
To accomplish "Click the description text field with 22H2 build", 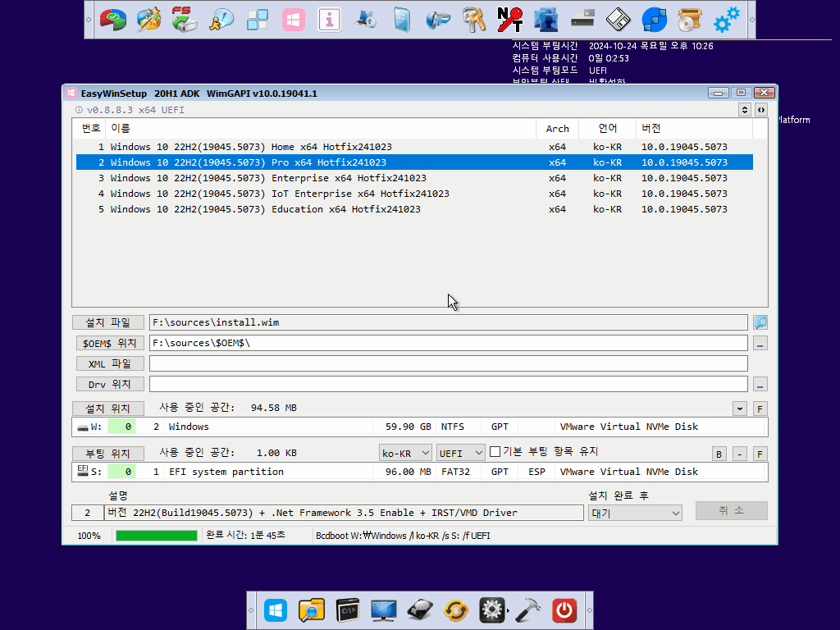I will [344, 513].
